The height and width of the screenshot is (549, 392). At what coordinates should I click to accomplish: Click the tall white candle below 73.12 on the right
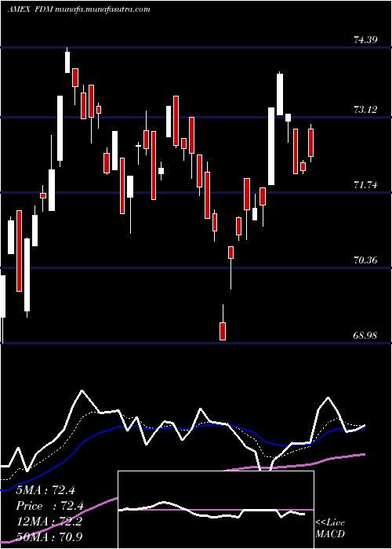pos(271,146)
